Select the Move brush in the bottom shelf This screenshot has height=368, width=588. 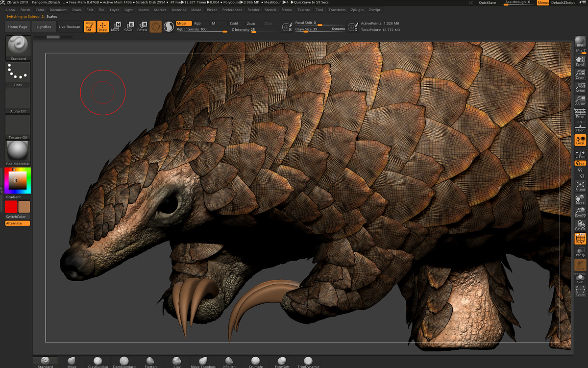pyautogui.click(x=72, y=362)
